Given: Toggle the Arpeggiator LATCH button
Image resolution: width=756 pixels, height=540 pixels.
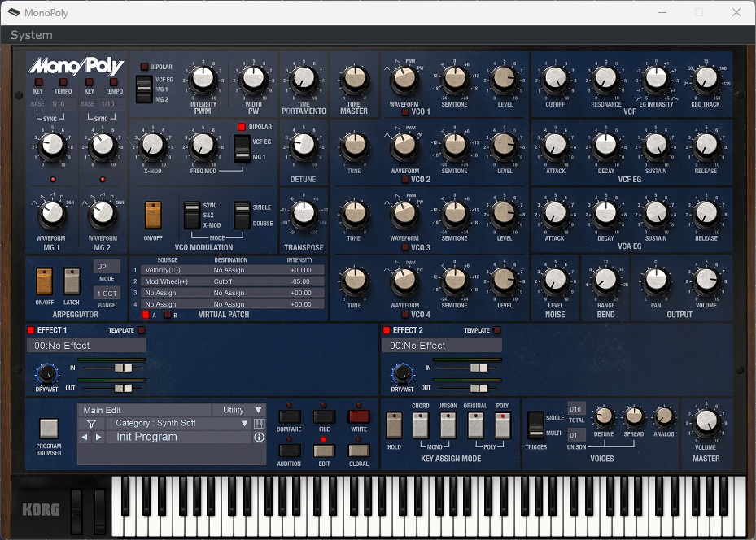Looking at the screenshot, I should [x=72, y=281].
